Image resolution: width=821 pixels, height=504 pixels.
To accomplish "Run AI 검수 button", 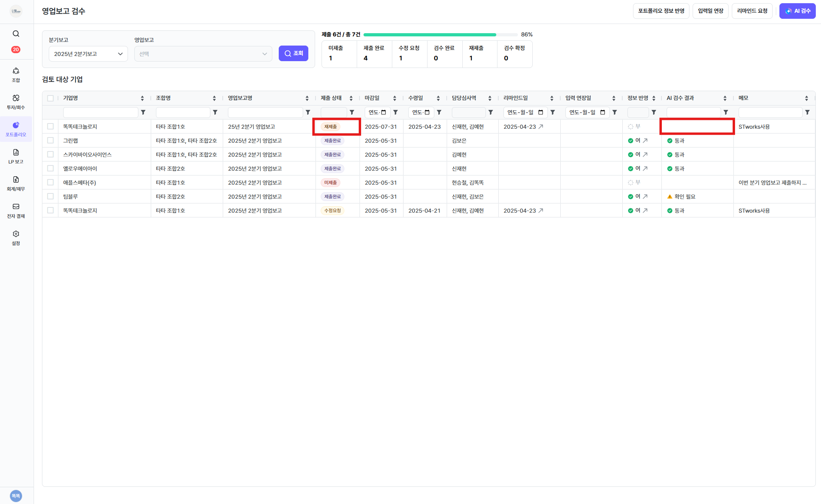I will click(797, 11).
